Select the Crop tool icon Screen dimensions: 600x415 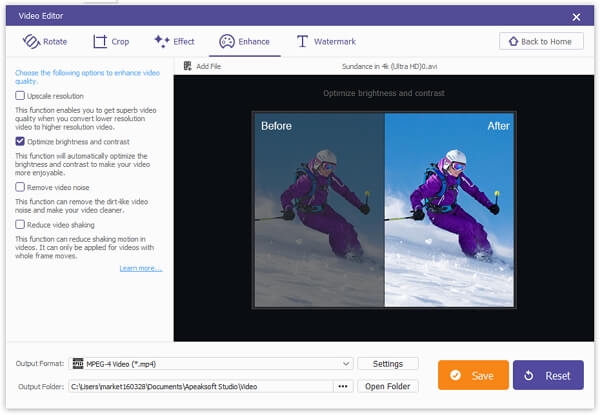[x=100, y=41]
